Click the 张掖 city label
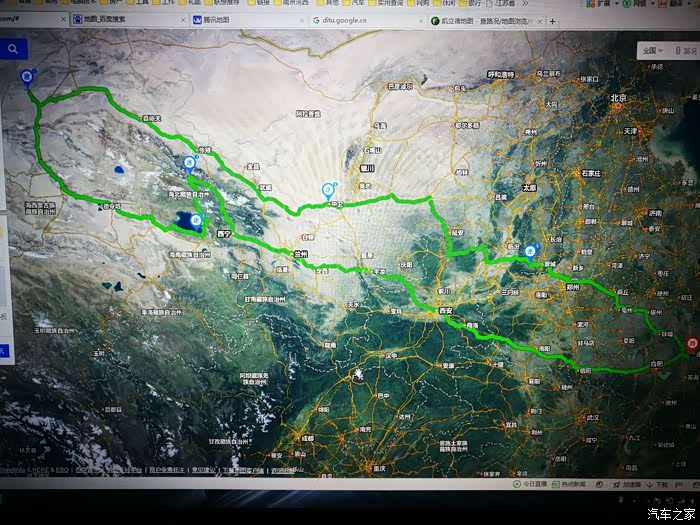Screen dimensions: 700x525 click(x=205, y=150)
